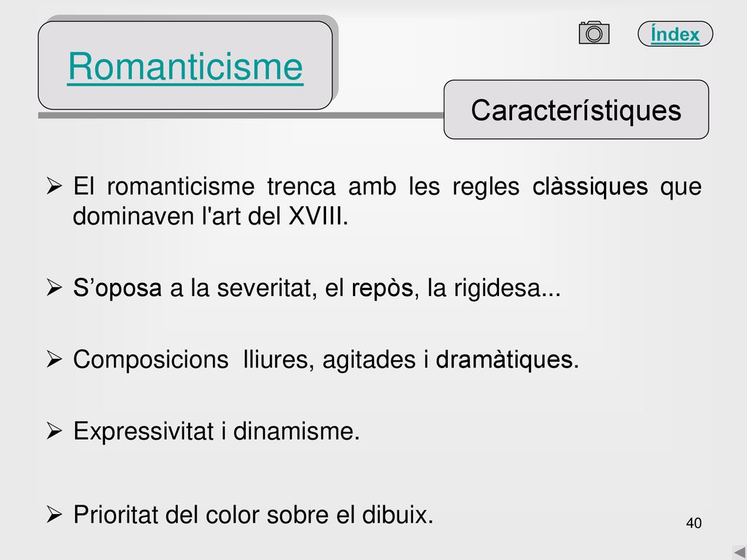Click the word 'dramàtiques' in the third bullet
Image resolution: width=747 pixels, height=560 pixels.
(508, 359)
